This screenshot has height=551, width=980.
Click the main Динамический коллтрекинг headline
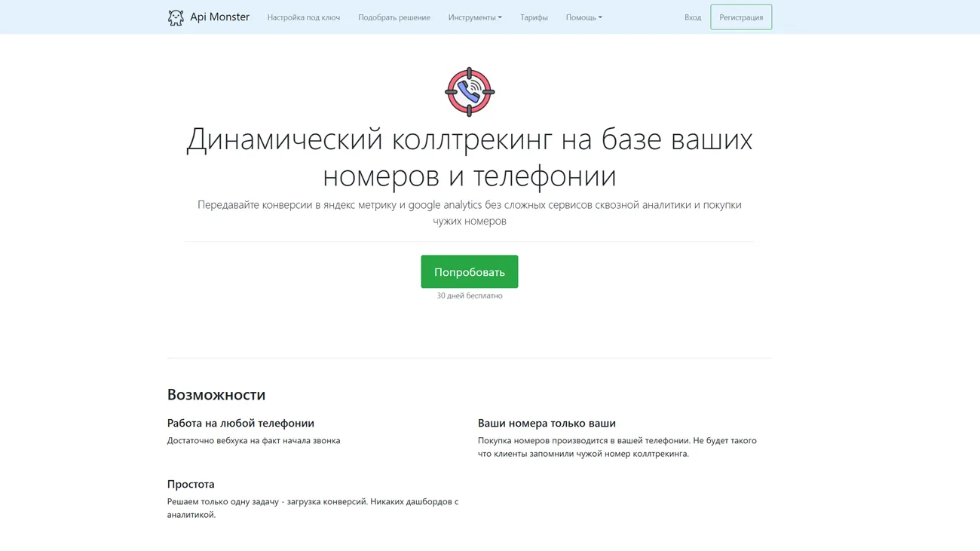[469, 157]
